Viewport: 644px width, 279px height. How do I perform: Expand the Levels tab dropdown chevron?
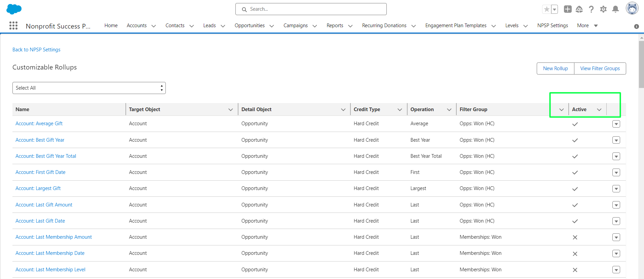pos(526,26)
